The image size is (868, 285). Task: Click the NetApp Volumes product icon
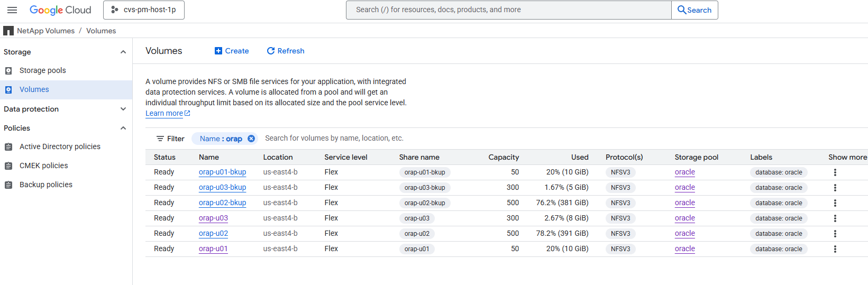(8, 31)
